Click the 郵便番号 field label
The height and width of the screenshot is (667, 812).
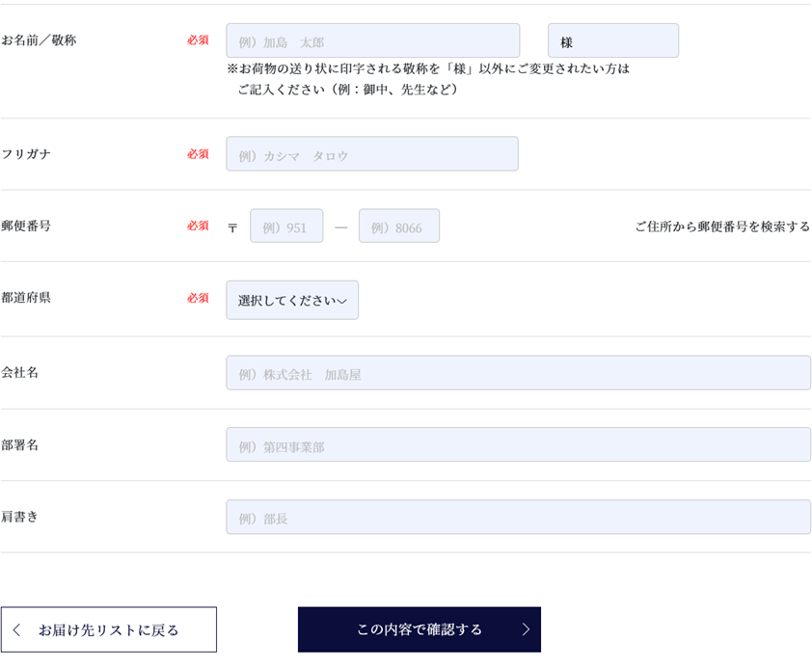(26, 226)
